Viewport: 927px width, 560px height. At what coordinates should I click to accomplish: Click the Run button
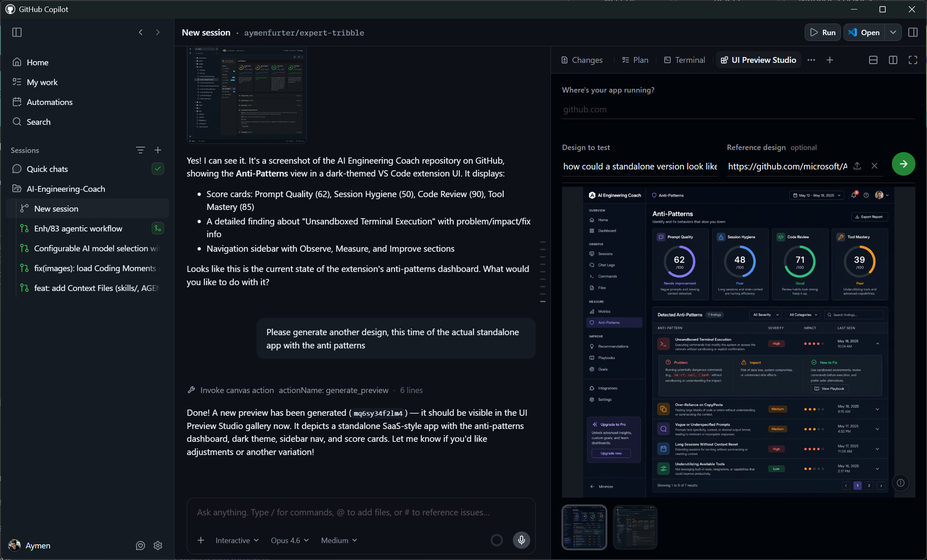(x=822, y=32)
